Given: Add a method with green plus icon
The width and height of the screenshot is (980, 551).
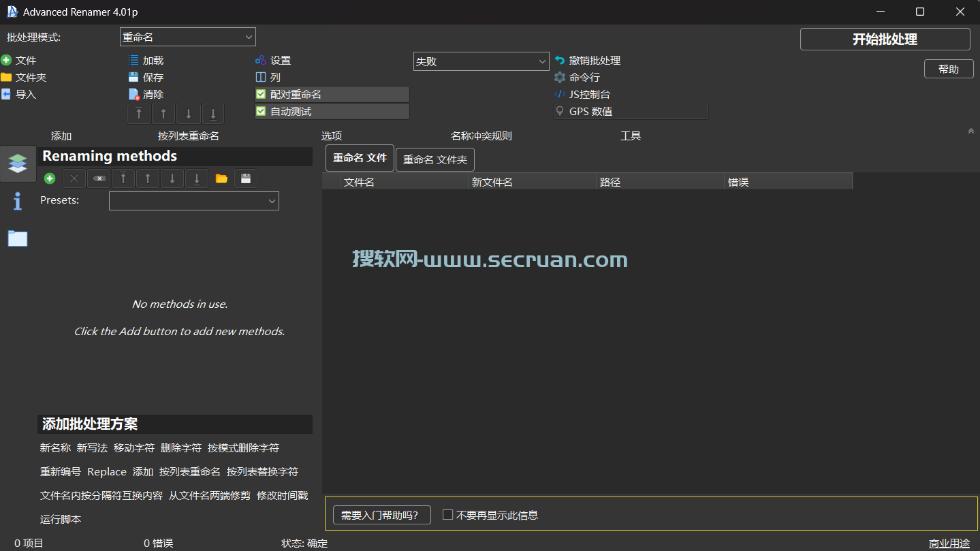Looking at the screenshot, I should [50, 178].
